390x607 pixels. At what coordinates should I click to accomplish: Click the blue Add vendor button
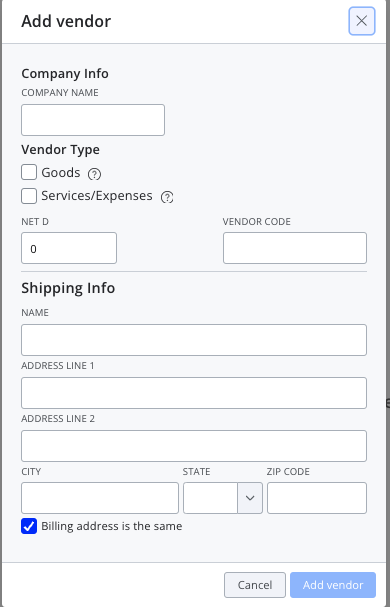(333, 585)
